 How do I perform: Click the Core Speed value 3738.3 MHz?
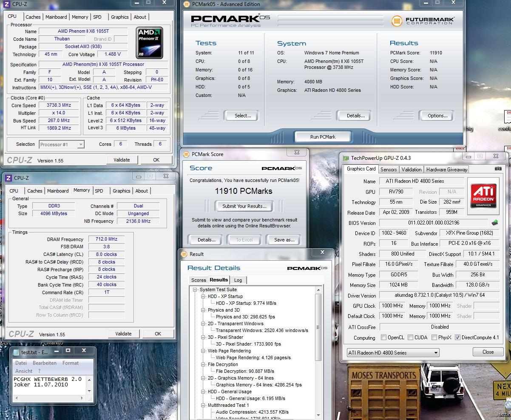pos(60,105)
